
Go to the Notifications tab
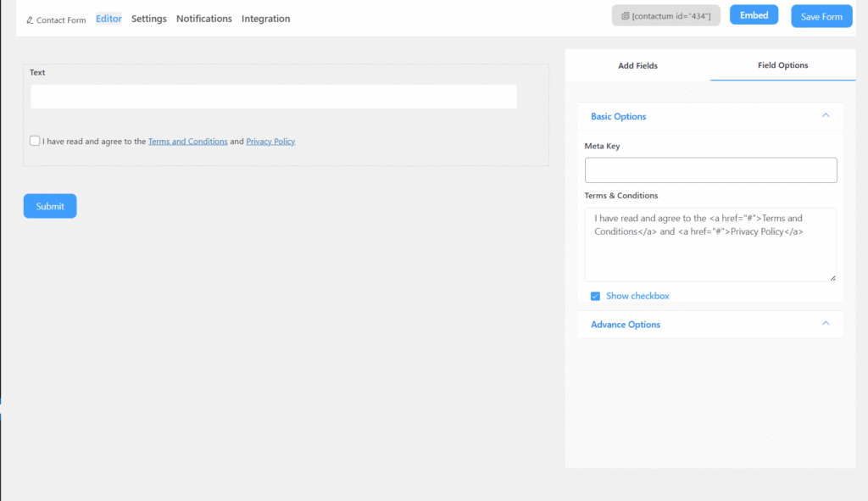(x=203, y=19)
